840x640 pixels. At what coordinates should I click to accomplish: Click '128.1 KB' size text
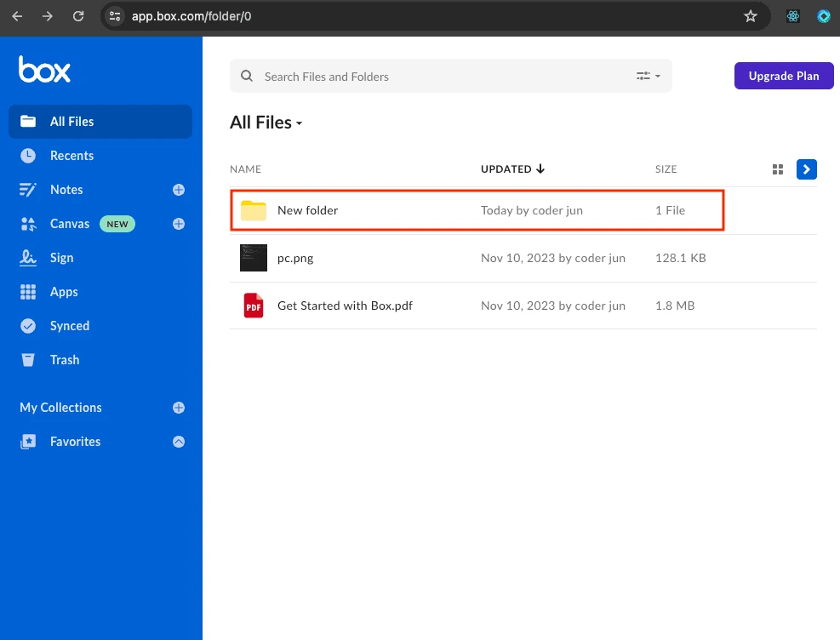point(680,258)
